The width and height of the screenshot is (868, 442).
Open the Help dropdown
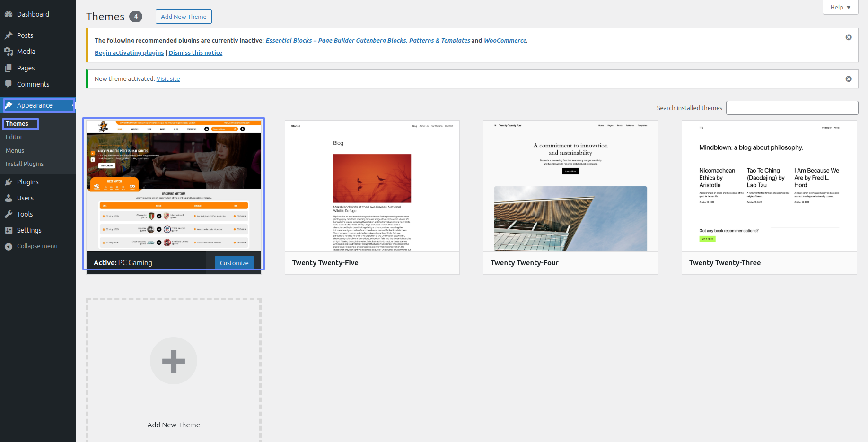[x=840, y=7]
